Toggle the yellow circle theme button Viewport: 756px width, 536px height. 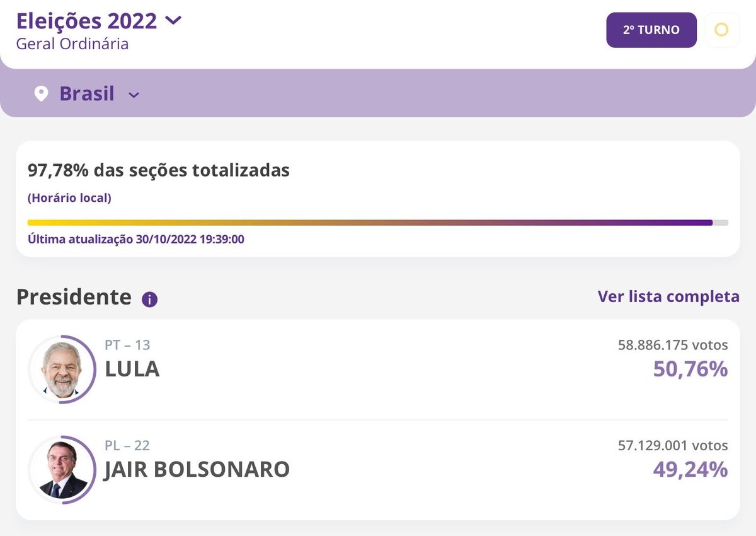[722, 30]
